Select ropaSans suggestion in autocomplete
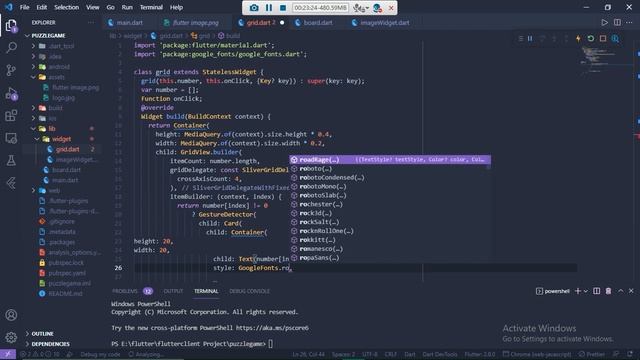This screenshot has width=640, height=360. click(390, 258)
